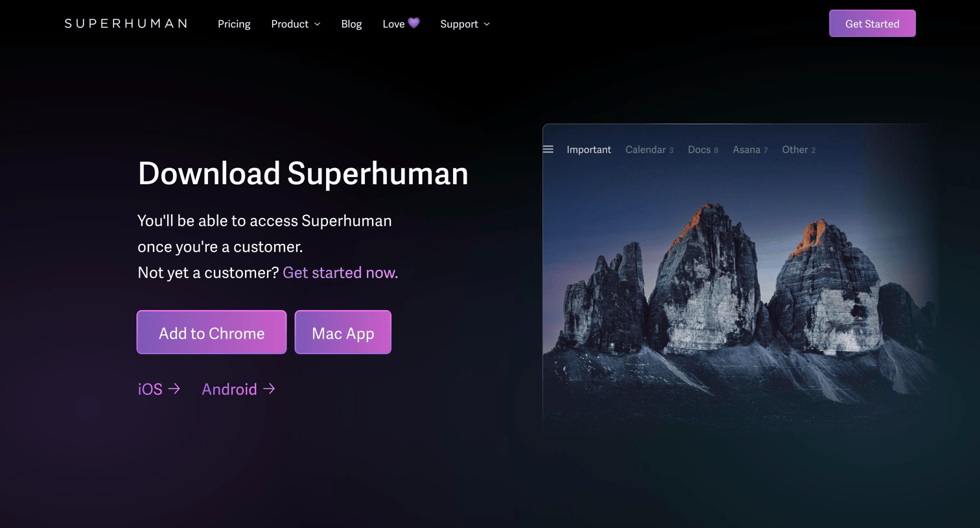
Task: Download the Mac App
Action: tap(343, 332)
